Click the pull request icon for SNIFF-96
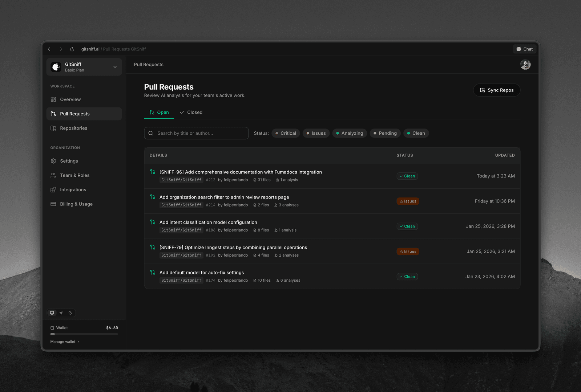This screenshot has width=581, height=392. point(153,172)
